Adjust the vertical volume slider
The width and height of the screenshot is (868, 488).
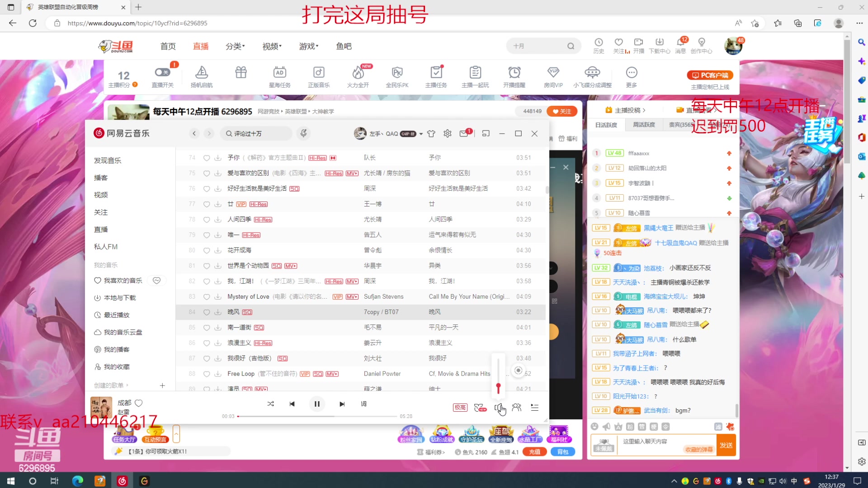point(498,375)
